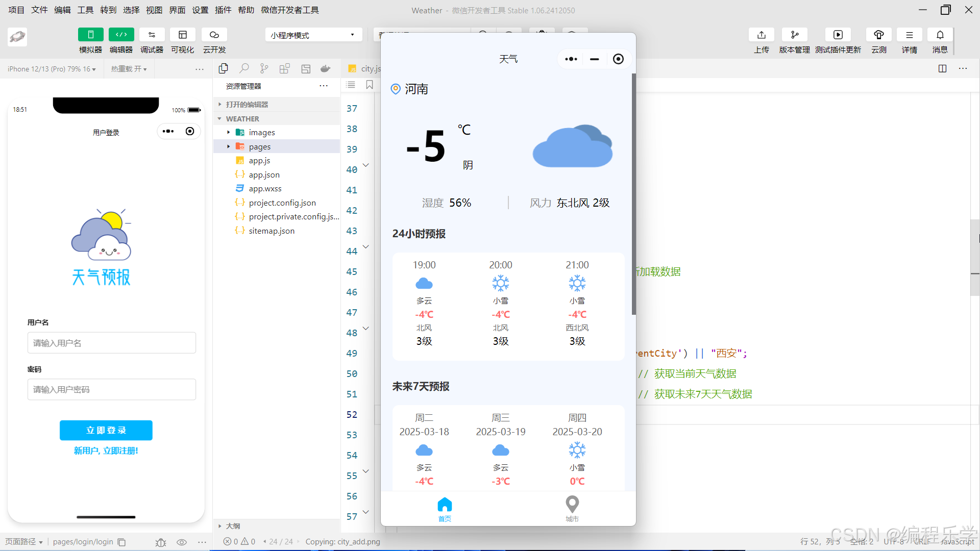Open the Tools menu
Image resolution: width=980 pixels, height=551 pixels.
tap(85, 10)
